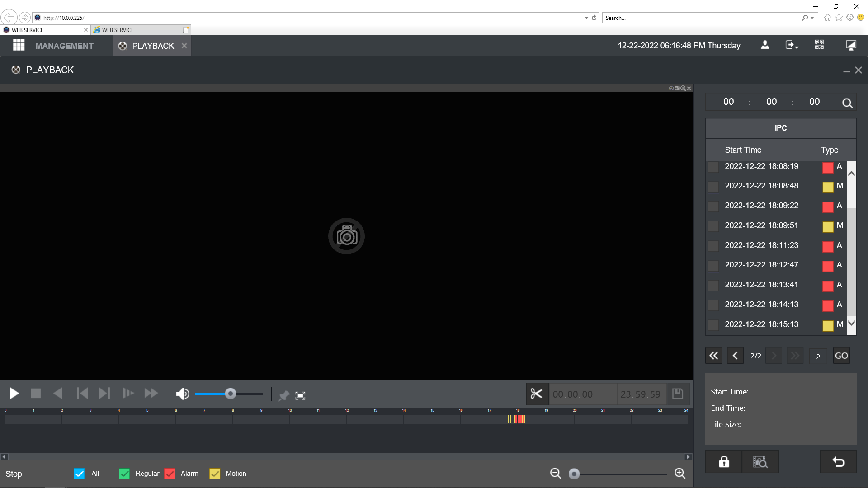The height and width of the screenshot is (488, 868).
Task: Open the user account icon
Action: [765, 45]
